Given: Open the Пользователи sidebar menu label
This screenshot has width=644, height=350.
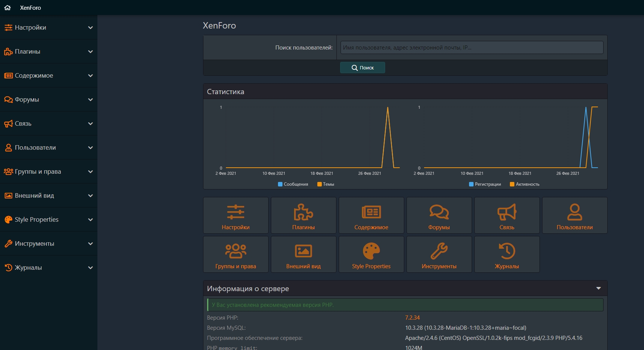Looking at the screenshot, I should click(x=35, y=147).
